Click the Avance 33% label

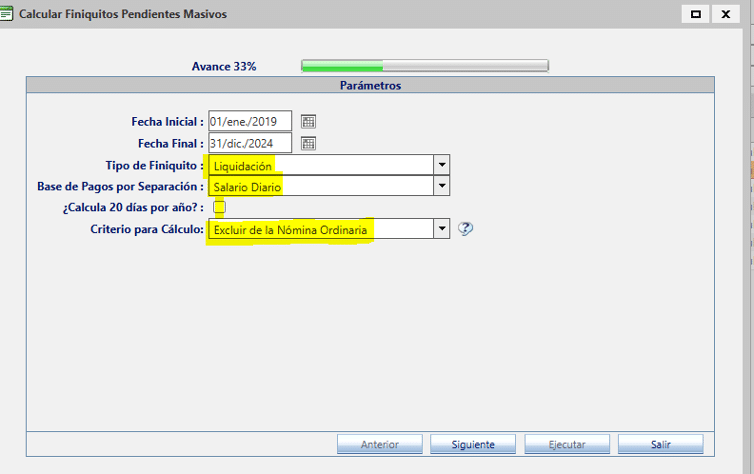[224, 66]
